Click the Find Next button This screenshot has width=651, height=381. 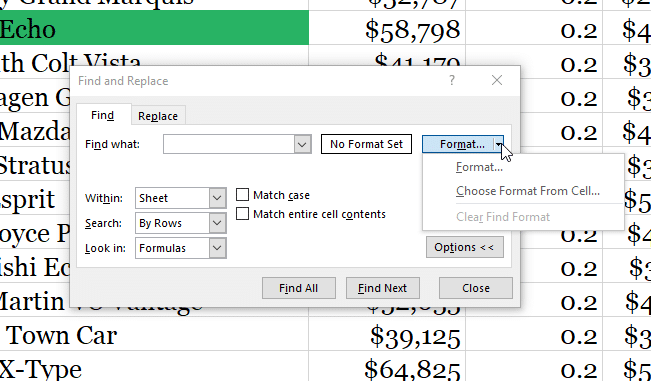pyautogui.click(x=382, y=288)
